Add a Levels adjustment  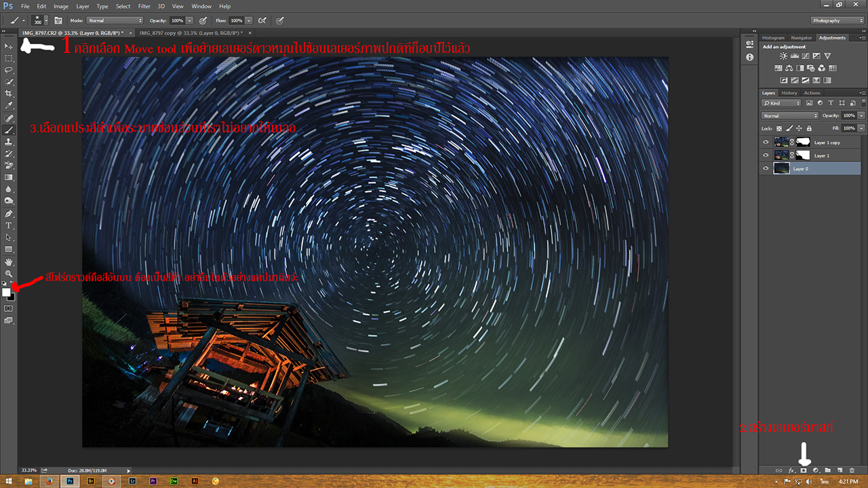point(794,56)
